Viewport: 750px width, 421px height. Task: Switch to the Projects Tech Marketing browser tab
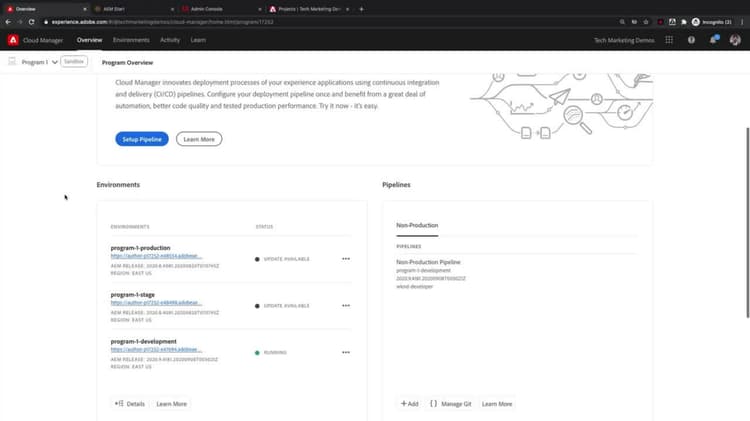309,9
